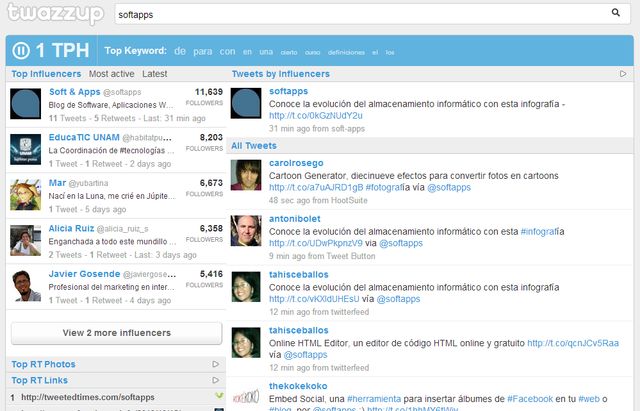Click the #herramienta hashtag
Viewport: 640px width, 411px height.
[374, 399]
